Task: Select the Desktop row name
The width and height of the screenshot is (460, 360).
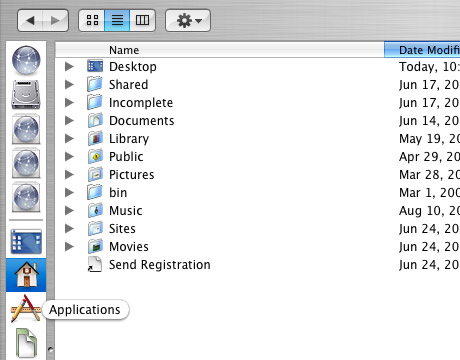Action: [x=133, y=67]
